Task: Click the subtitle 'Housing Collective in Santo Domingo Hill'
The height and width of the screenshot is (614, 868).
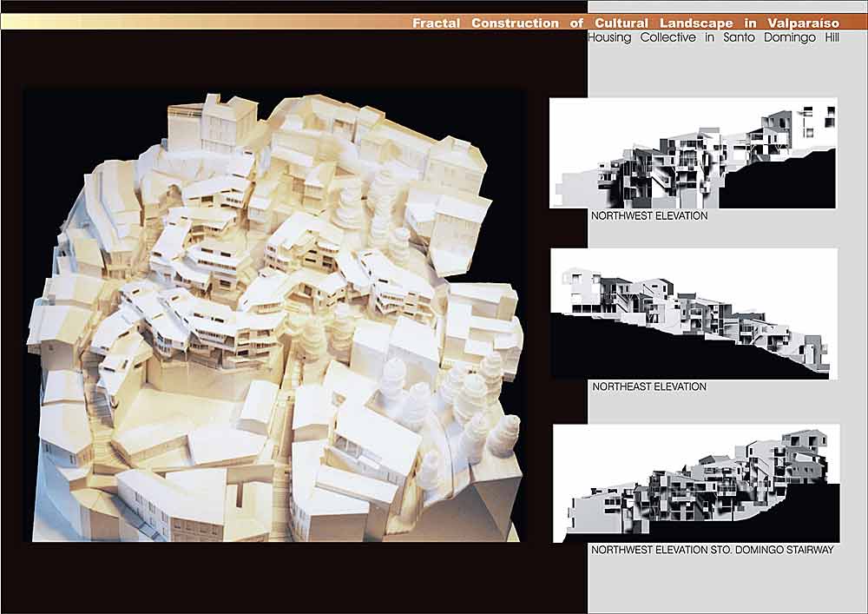Action: [x=713, y=37]
